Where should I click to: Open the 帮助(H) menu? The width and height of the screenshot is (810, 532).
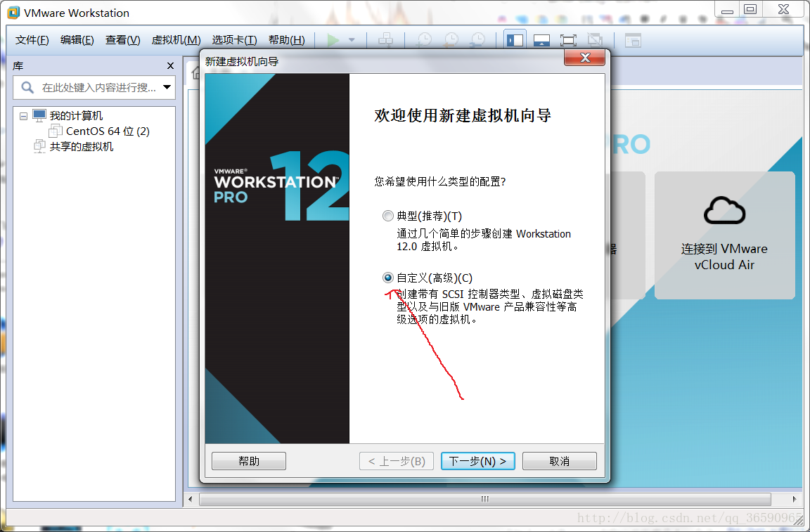pos(287,40)
